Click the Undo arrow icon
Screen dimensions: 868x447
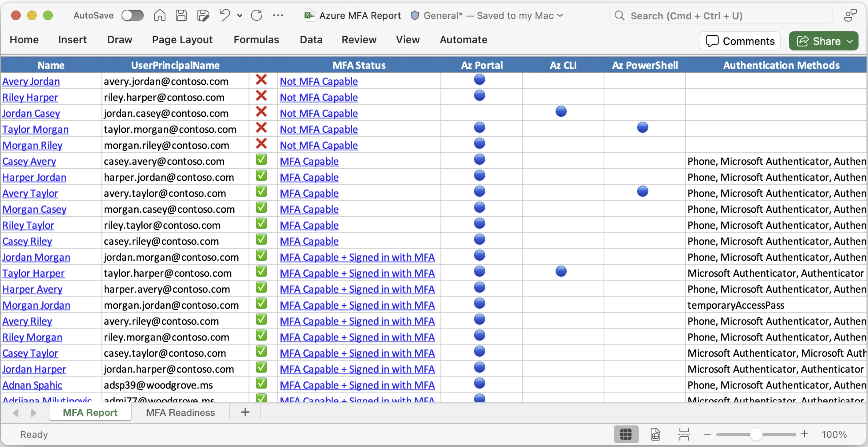225,15
